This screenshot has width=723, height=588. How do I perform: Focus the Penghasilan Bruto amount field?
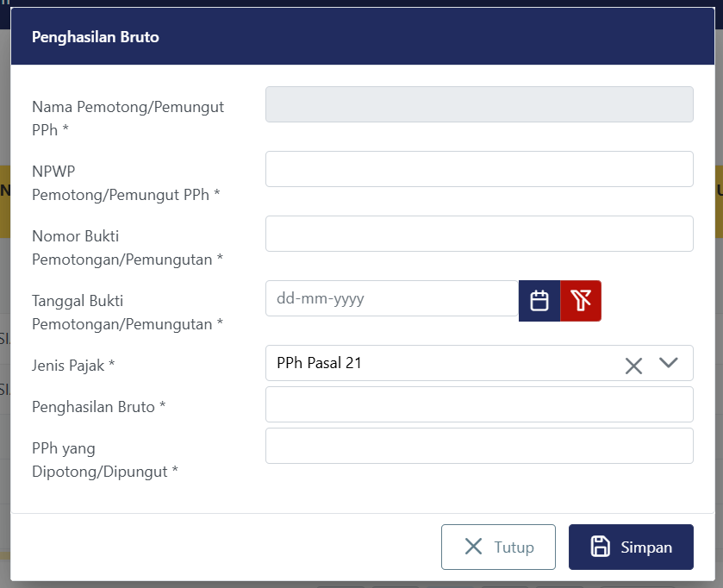(479, 404)
